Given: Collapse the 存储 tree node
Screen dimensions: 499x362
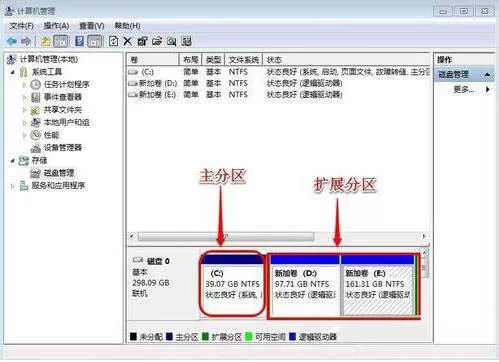Looking at the screenshot, I should pos(13,161).
